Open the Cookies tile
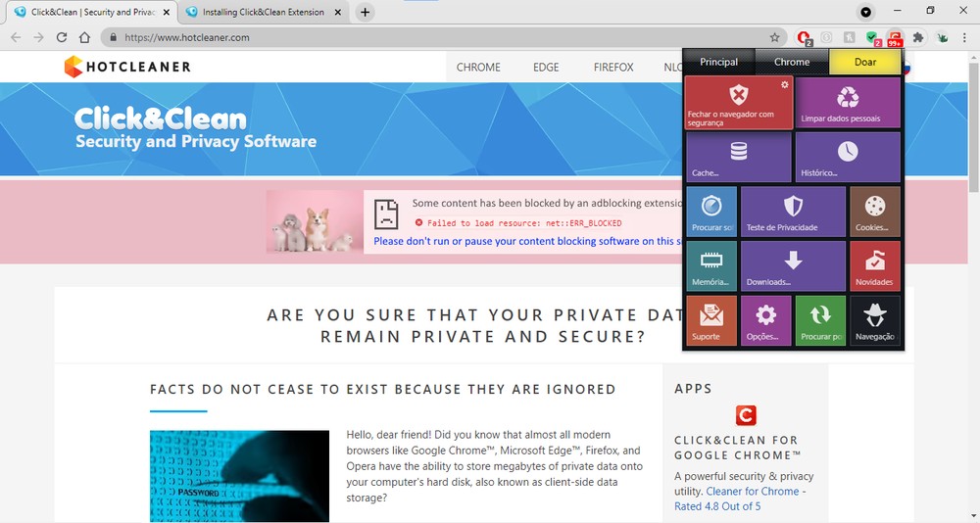Image resolution: width=980 pixels, height=523 pixels. pyautogui.click(x=875, y=212)
